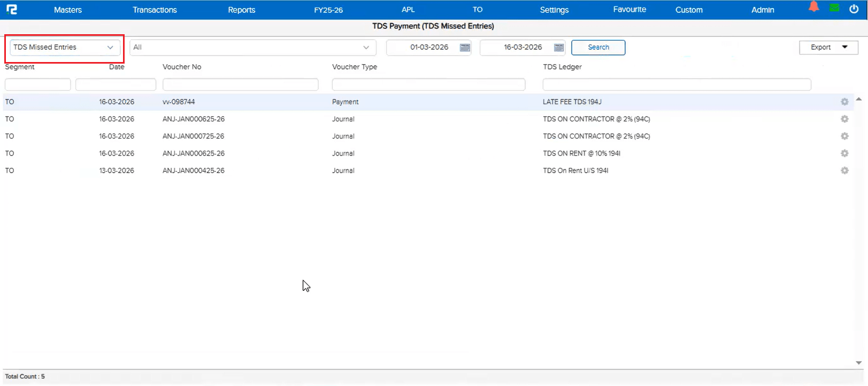This screenshot has height=386, width=868.
Task: Click the notification bell icon
Action: click(x=813, y=7)
